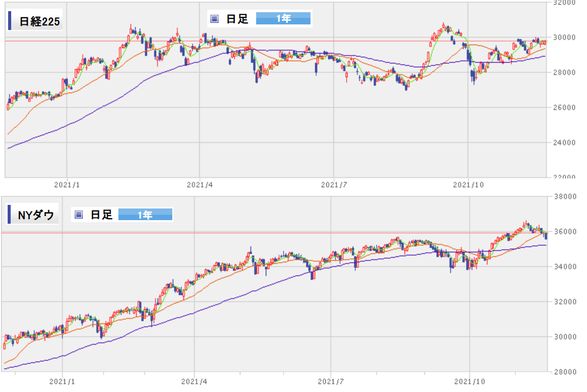Click the 日経225 title label
Screen dimensions: 587x392
[40, 21]
